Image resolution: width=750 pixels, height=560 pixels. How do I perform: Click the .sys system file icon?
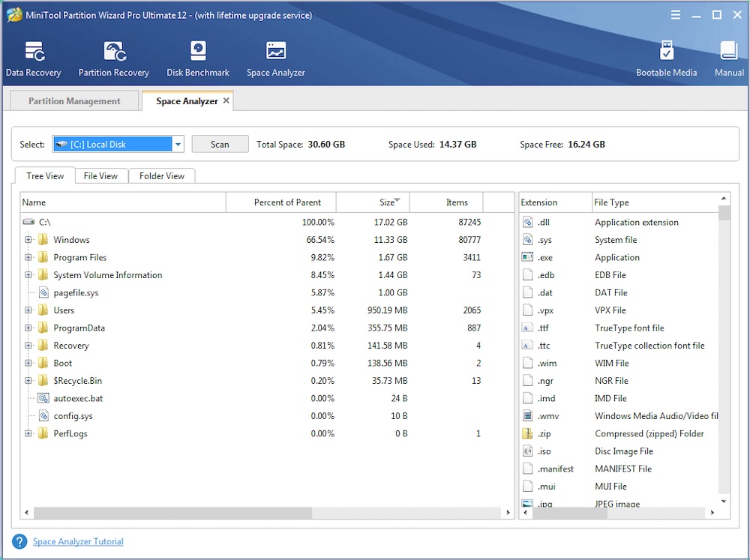527,240
